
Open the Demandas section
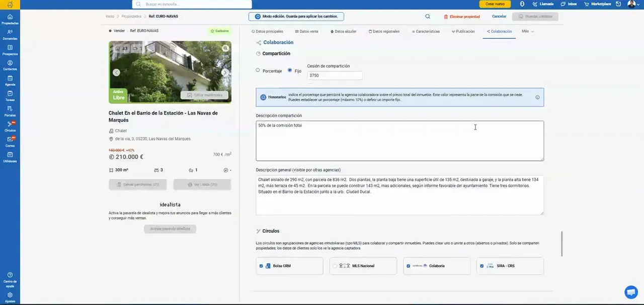(x=10, y=35)
